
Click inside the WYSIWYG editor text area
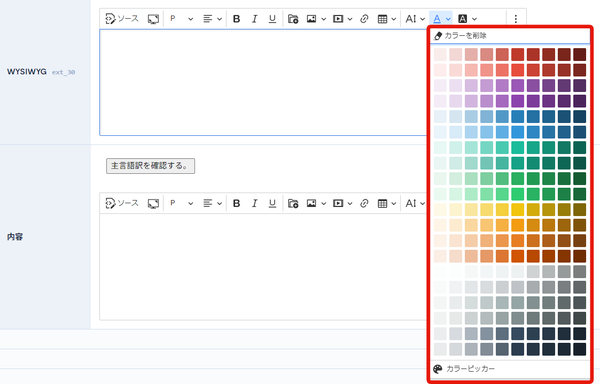(263, 82)
